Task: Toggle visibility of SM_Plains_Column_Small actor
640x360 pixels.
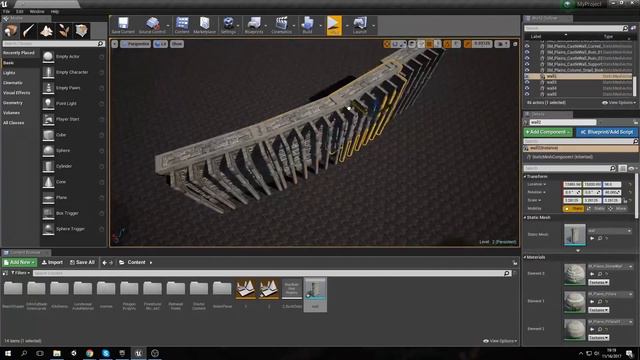Action: [x=527, y=70]
